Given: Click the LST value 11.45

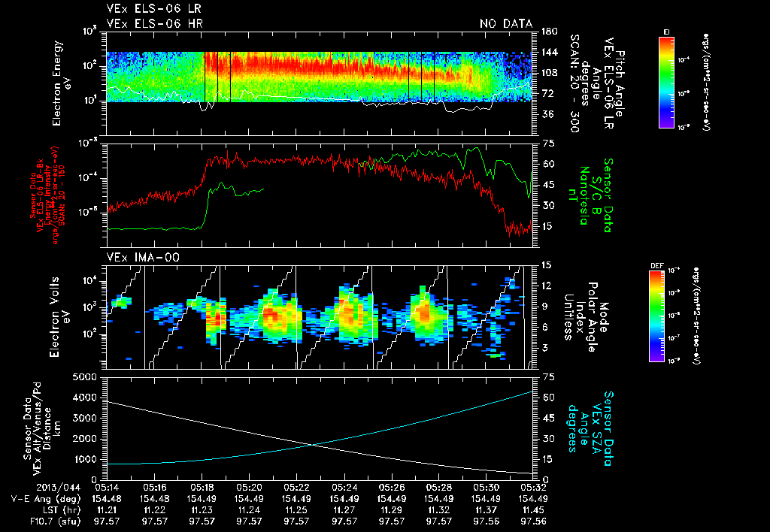Looking at the screenshot, I should [534, 510].
